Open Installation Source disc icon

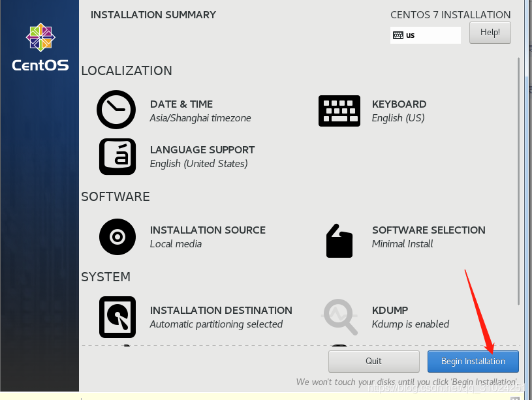click(x=117, y=237)
